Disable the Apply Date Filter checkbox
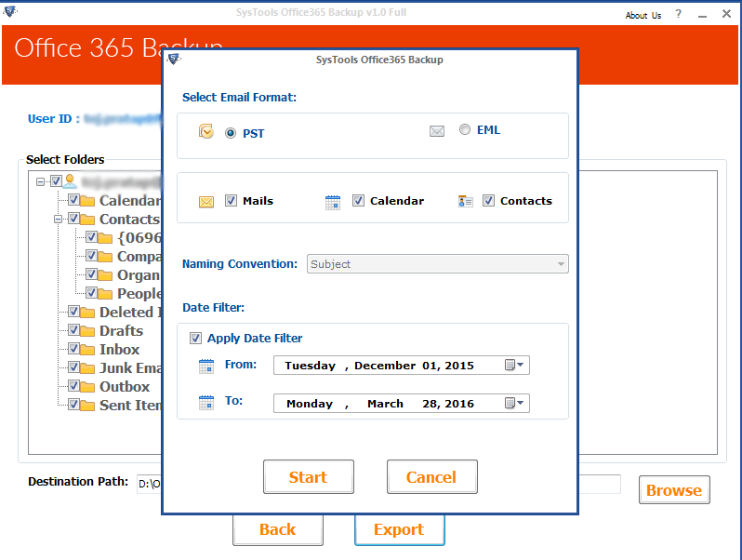The width and height of the screenshot is (742, 560). point(196,339)
